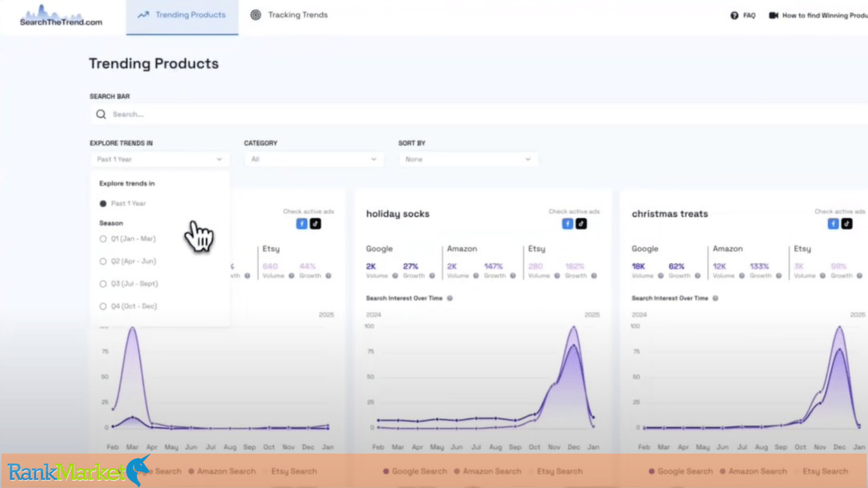Check TikTok ads for christmas treats
The image size is (868, 488).
pos(846,224)
